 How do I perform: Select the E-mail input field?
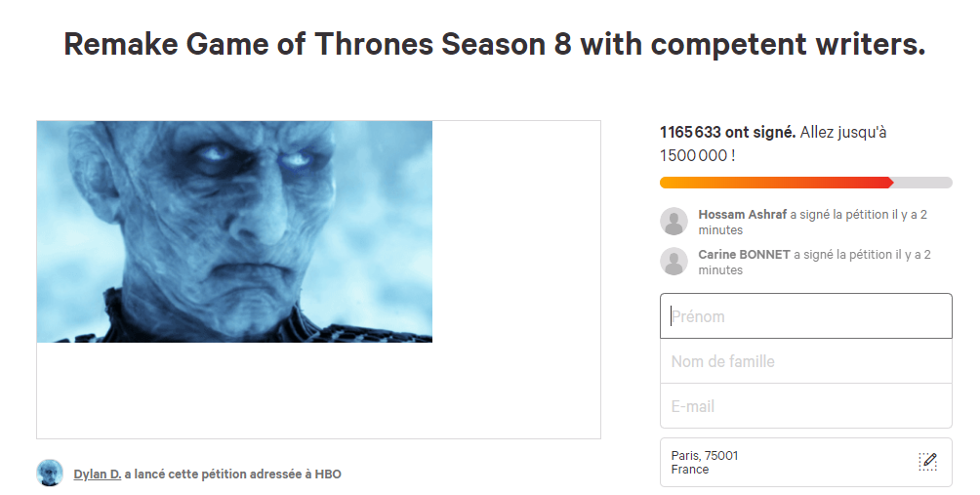click(x=805, y=406)
